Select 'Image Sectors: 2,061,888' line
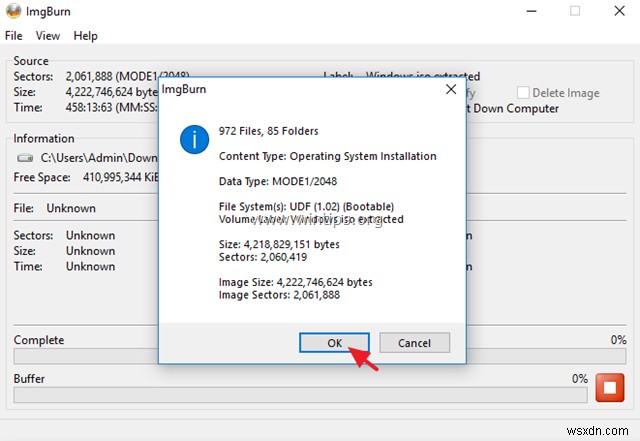640x441 pixels. tap(279, 295)
